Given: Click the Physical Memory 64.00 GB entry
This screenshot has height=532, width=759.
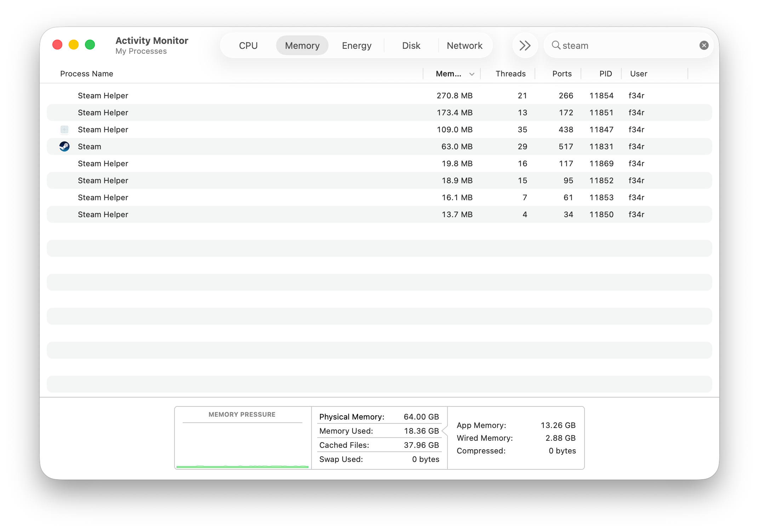Looking at the screenshot, I should click(379, 417).
